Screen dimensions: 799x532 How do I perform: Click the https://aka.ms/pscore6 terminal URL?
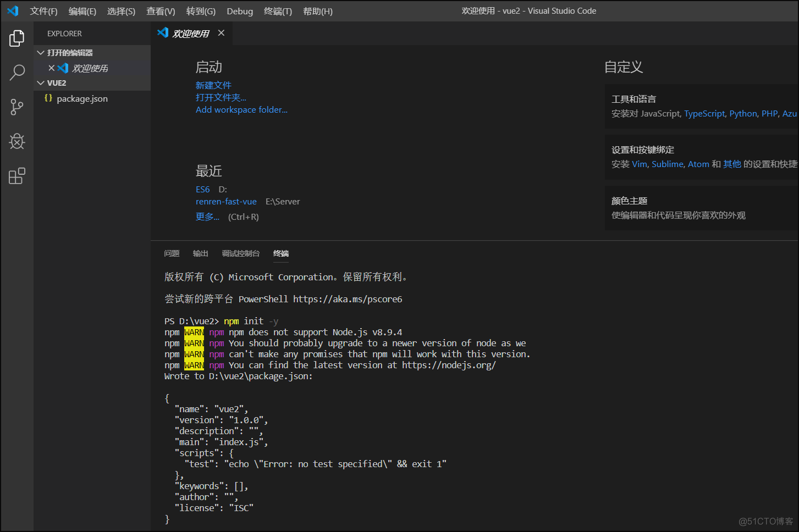coord(348,299)
